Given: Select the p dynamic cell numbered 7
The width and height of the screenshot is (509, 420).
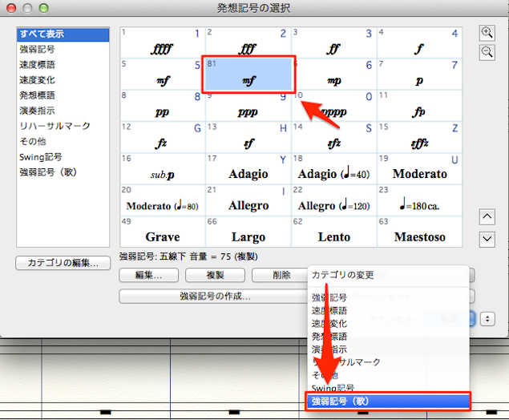Looking at the screenshot, I should click(x=419, y=75).
